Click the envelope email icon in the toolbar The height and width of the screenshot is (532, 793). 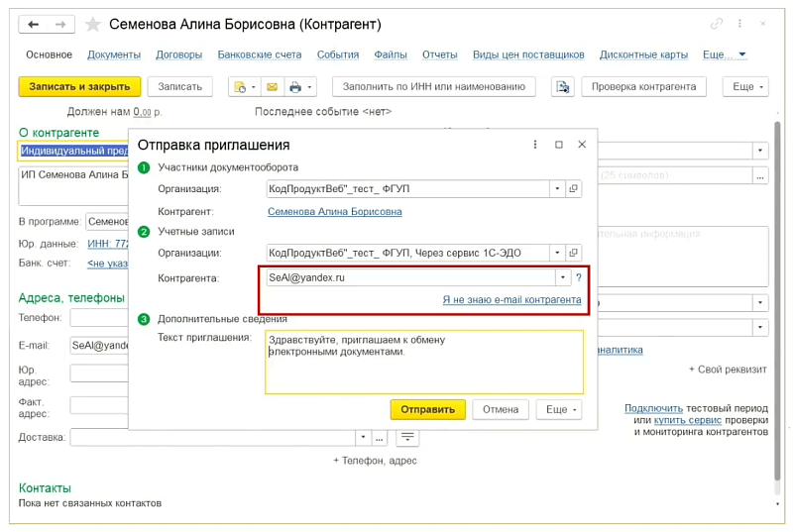(272, 87)
